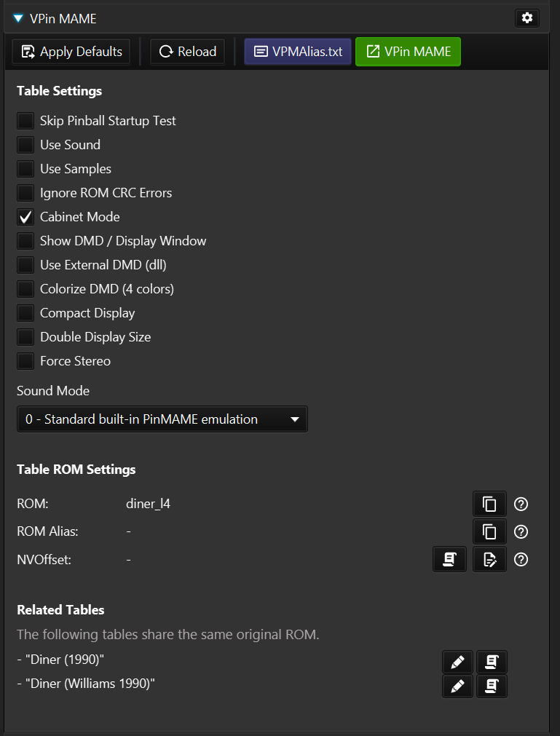Open VPin MAME section settings gear
The width and height of the screenshot is (560, 736).
(x=527, y=18)
